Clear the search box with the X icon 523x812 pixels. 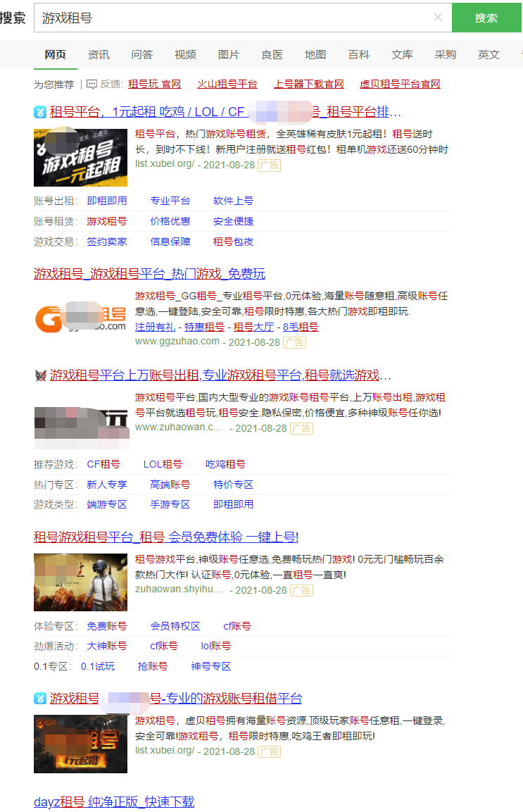pyautogui.click(x=438, y=18)
